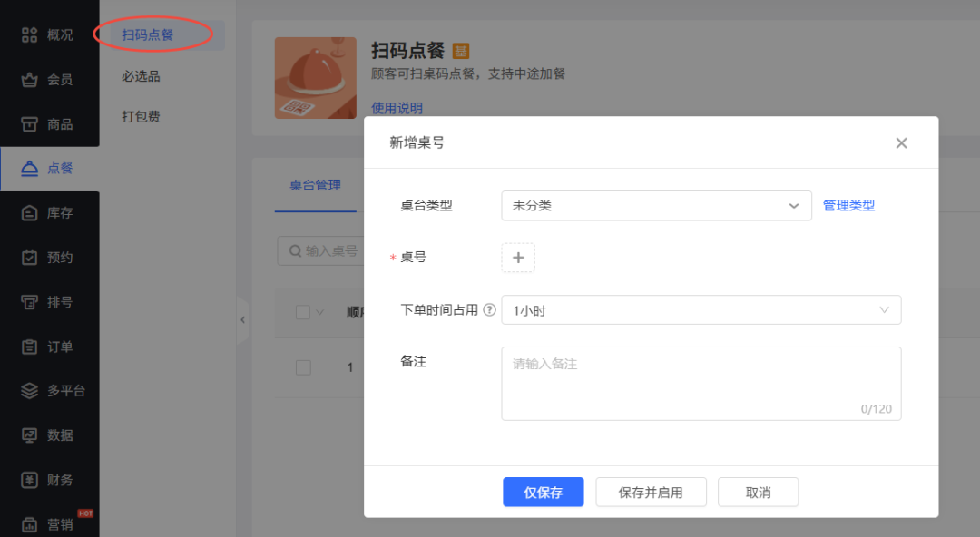Select the 商品 products sidebar icon

(x=30, y=124)
